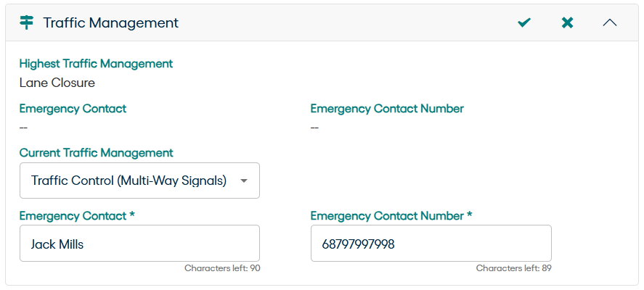Click the traffic signpost icon in the header
Image resolution: width=644 pixels, height=290 pixels.
pos(26,22)
